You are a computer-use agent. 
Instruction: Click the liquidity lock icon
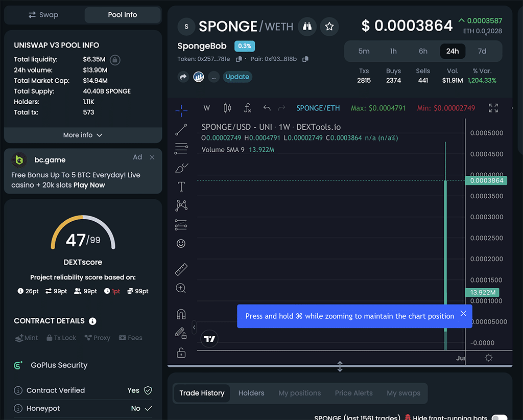coord(115,60)
